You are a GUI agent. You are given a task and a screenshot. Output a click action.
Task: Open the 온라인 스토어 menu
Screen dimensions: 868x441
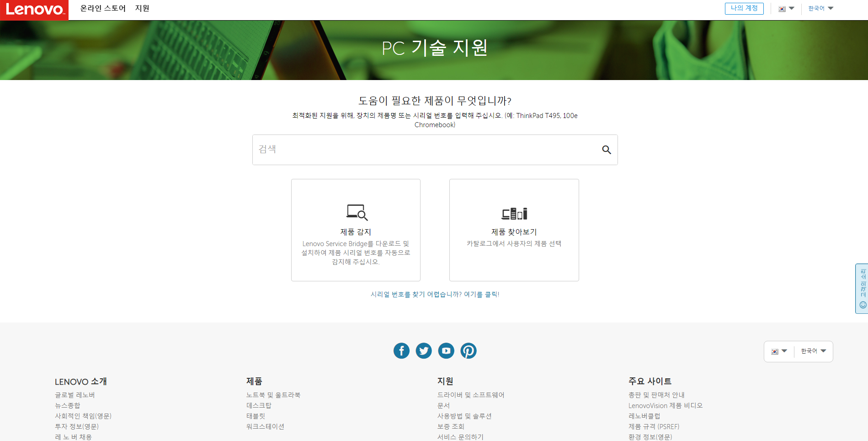[103, 8]
